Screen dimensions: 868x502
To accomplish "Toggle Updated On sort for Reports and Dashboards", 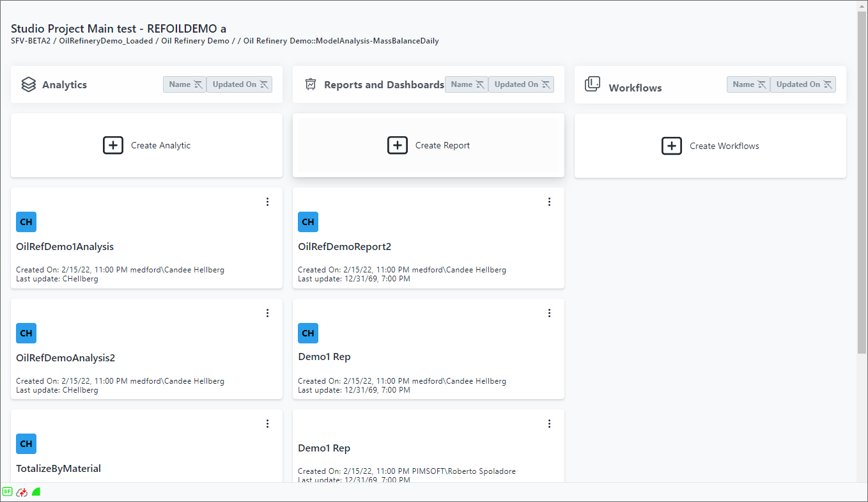I will [x=521, y=84].
